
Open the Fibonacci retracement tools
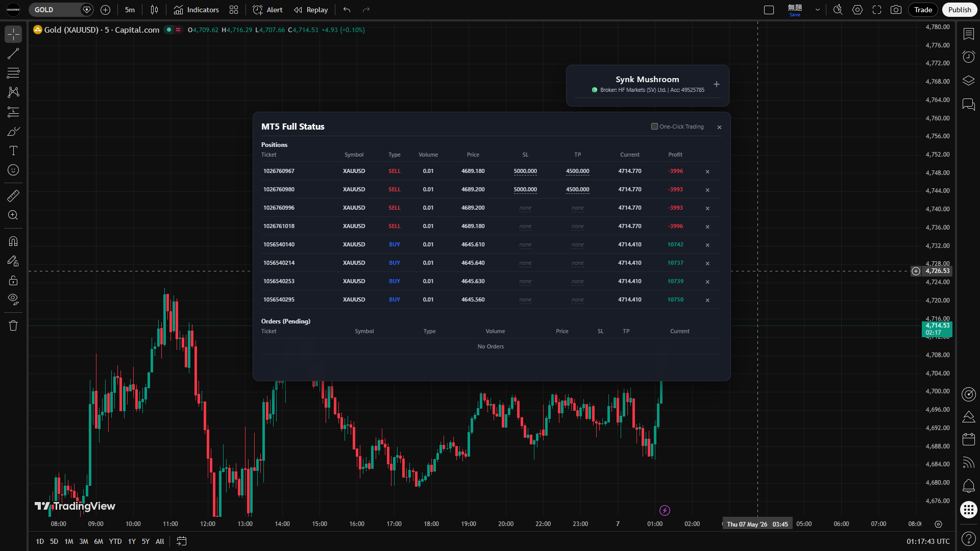[13, 73]
